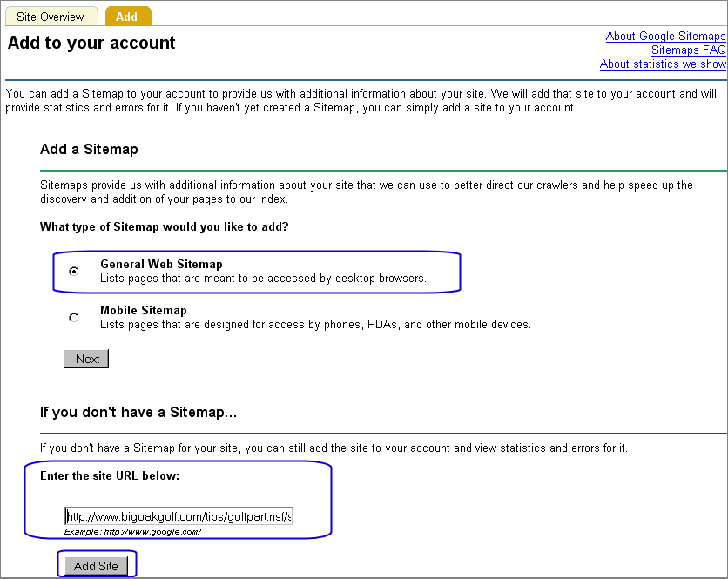Viewport: 728px width, 579px height.
Task: Click the Add Site button
Action: coord(96,566)
